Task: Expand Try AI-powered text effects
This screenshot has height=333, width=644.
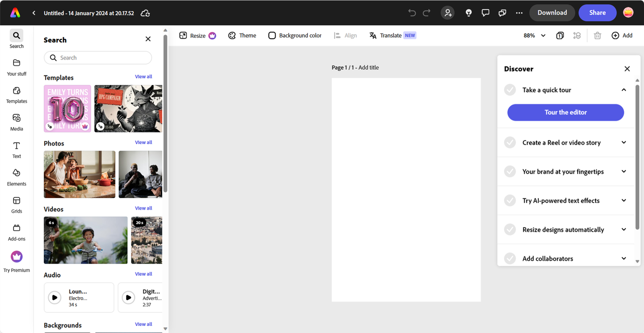Action: [624, 201]
